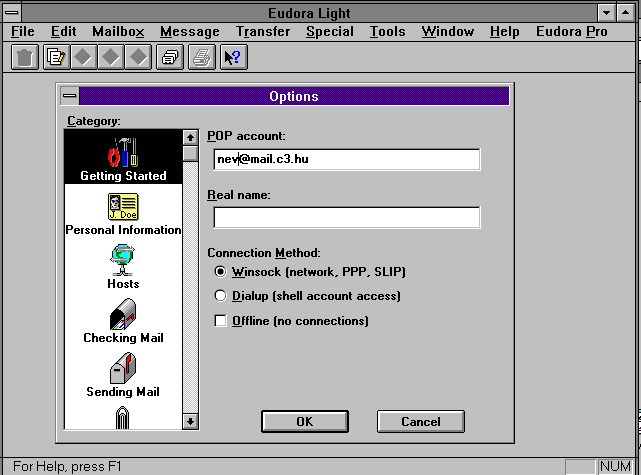Viewport: 641px width, 475px height.
Task: Click the trash can toolbar icon
Action: point(25,57)
